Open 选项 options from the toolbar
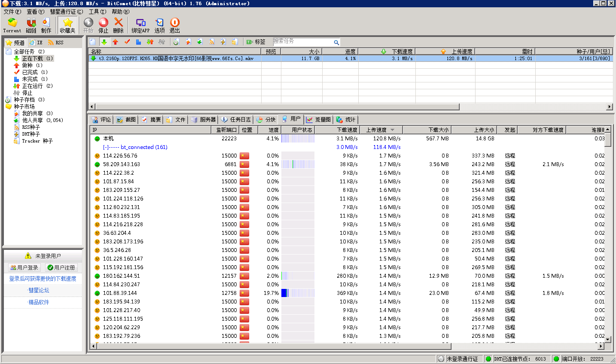This screenshot has height=364, width=616. (x=159, y=25)
